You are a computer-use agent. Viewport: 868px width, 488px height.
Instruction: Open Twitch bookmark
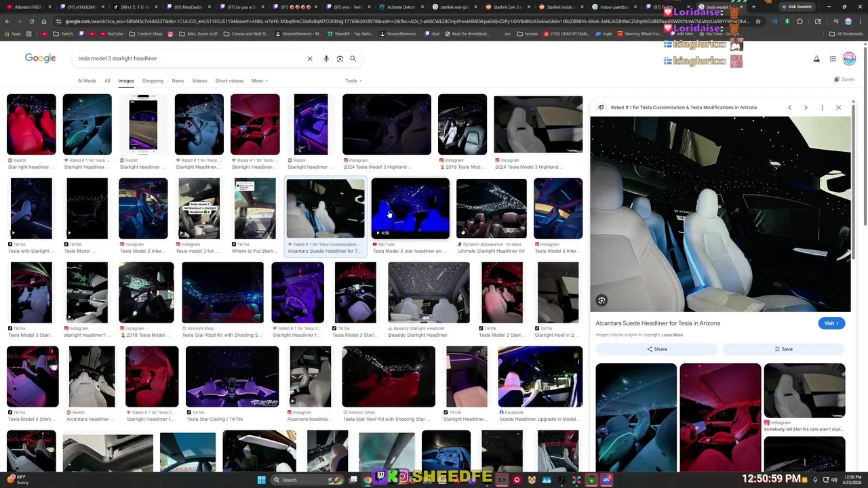point(63,34)
